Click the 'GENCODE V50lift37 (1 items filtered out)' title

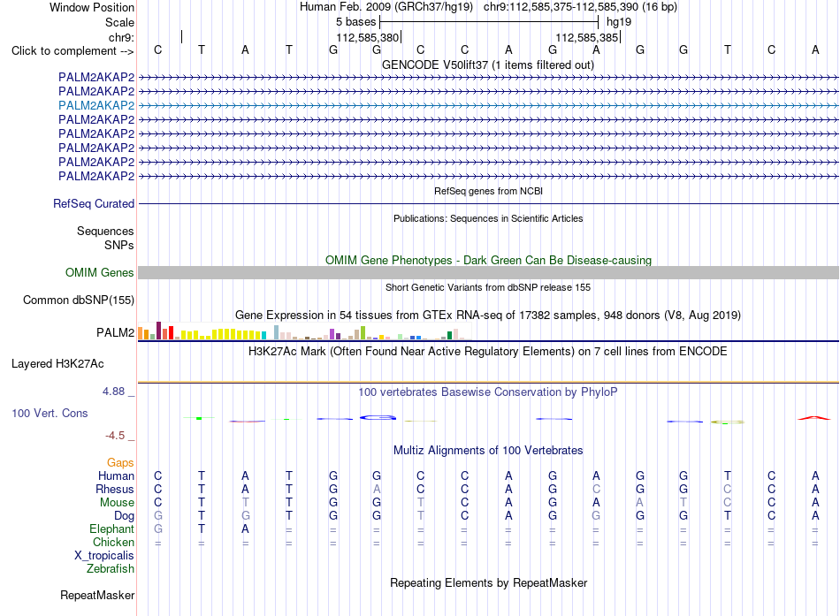click(x=488, y=65)
